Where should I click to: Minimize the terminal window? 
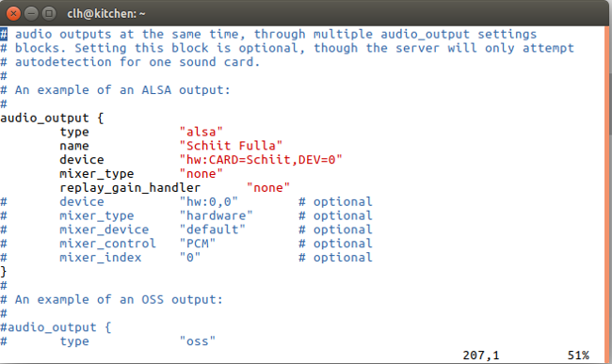(31, 14)
